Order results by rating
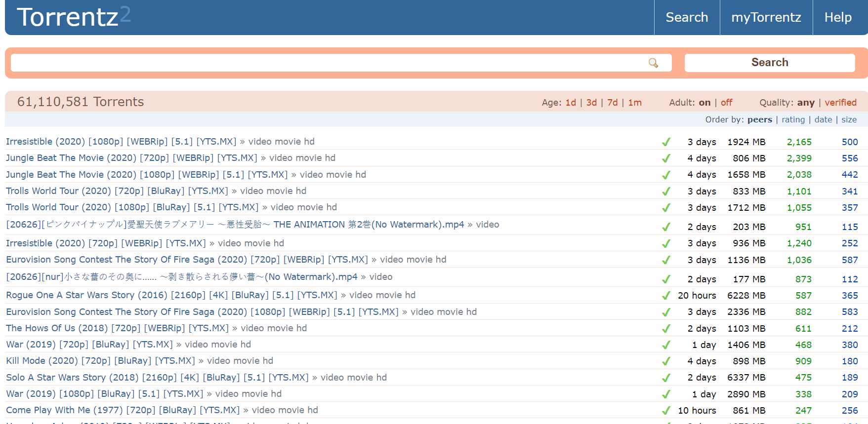This screenshot has height=424, width=868. tap(793, 119)
